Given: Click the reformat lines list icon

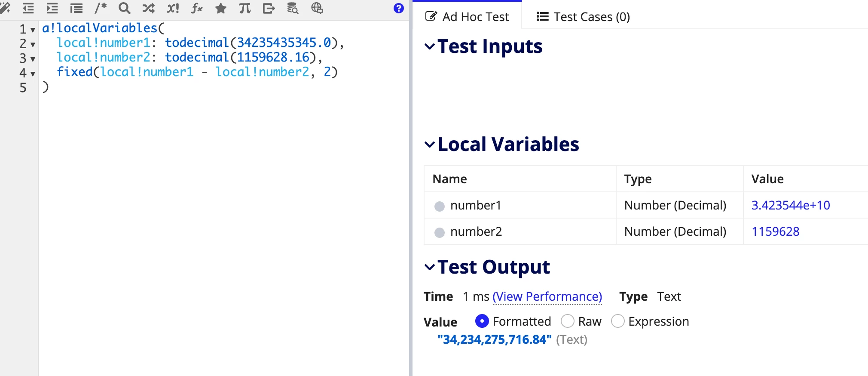Looking at the screenshot, I should point(76,8).
